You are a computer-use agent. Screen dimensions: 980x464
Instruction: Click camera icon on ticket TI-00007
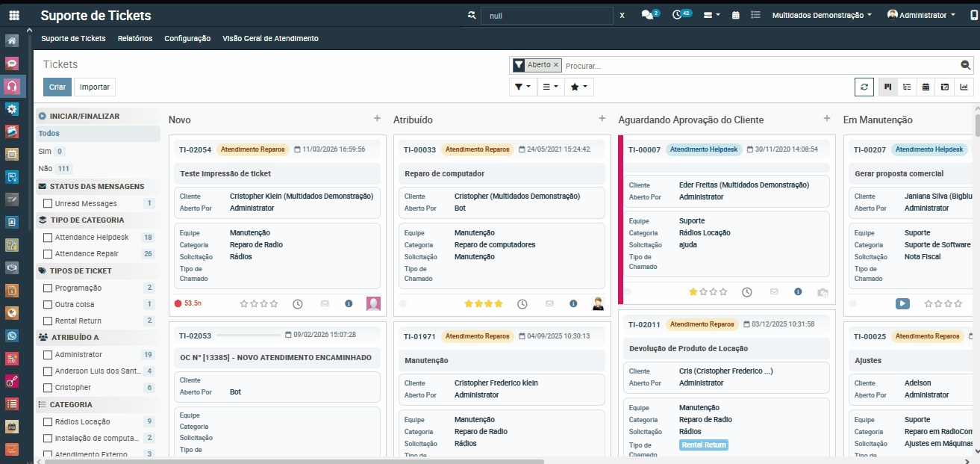tap(823, 292)
